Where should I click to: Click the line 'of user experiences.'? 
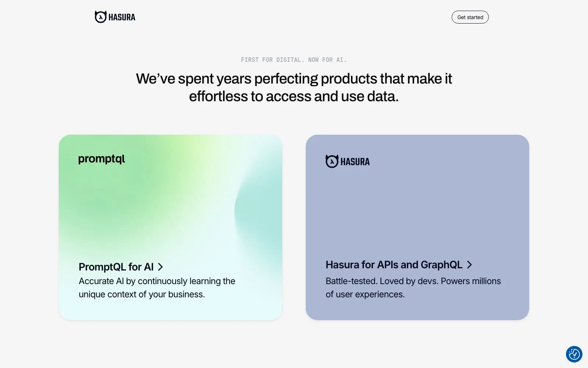point(365,294)
